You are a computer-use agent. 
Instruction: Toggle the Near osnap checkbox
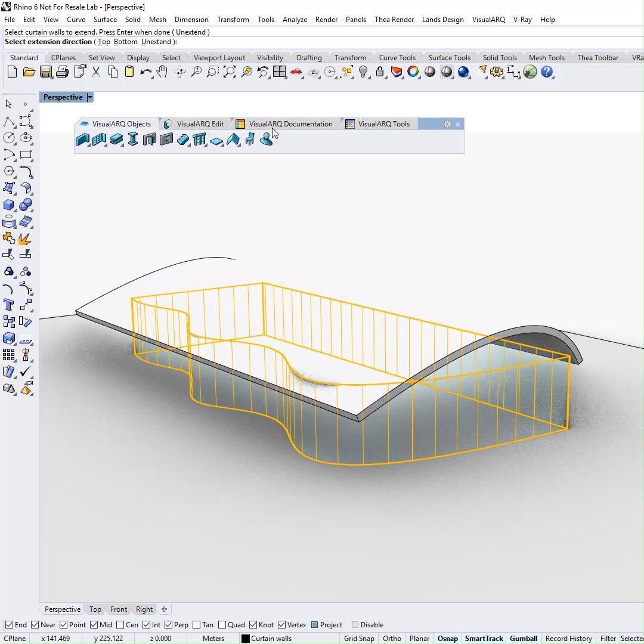pos(35,625)
